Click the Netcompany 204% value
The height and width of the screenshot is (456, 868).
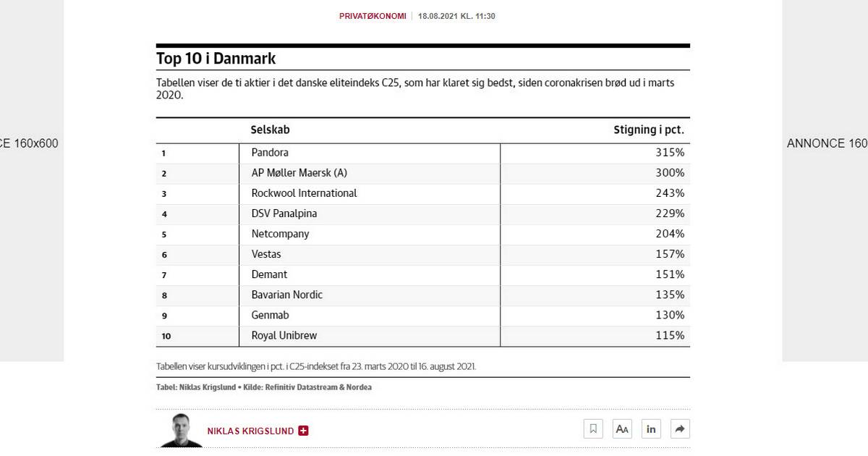pyautogui.click(x=670, y=234)
